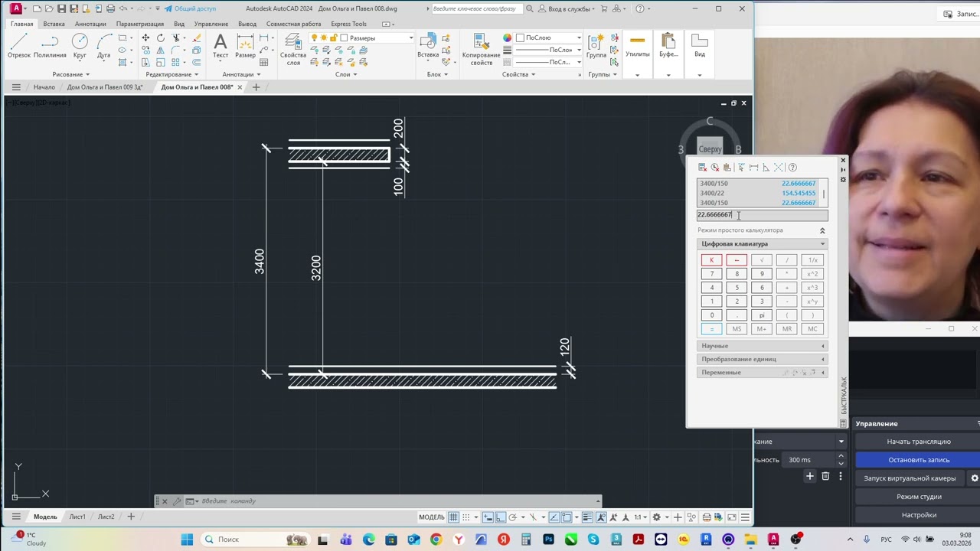Toggle dynamic input in status bar
The height and width of the screenshot is (551, 980).
[488, 517]
